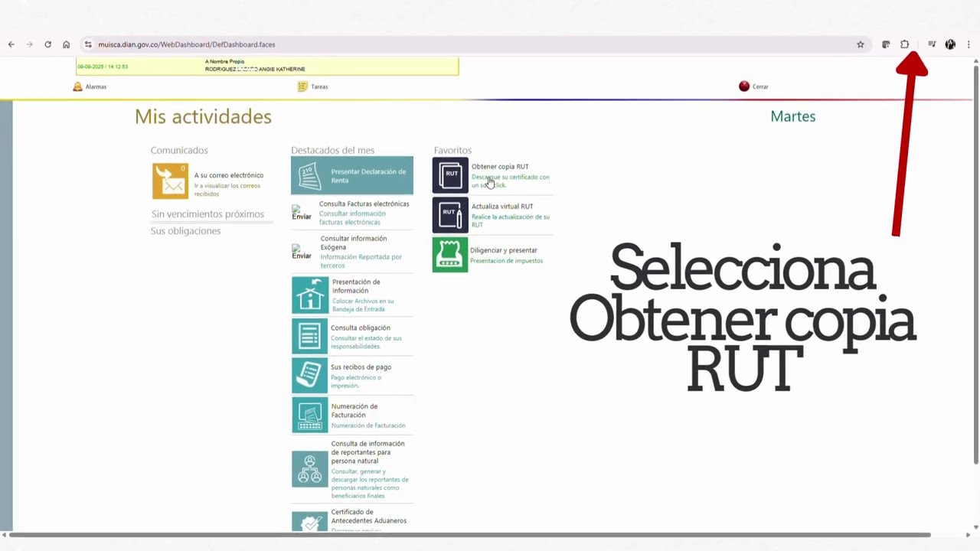Click the Actualiza virtual RUT icon
980x551 pixels.
(x=450, y=214)
